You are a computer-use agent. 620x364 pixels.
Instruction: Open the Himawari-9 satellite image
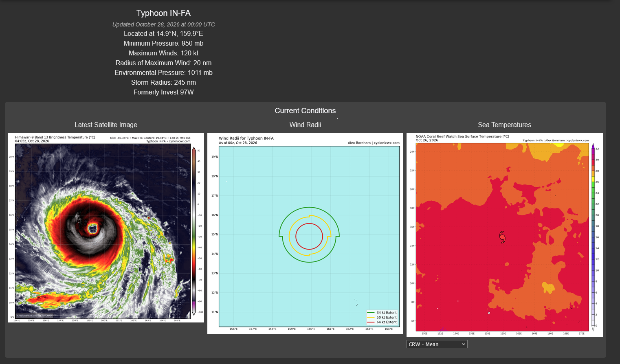point(106,228)
